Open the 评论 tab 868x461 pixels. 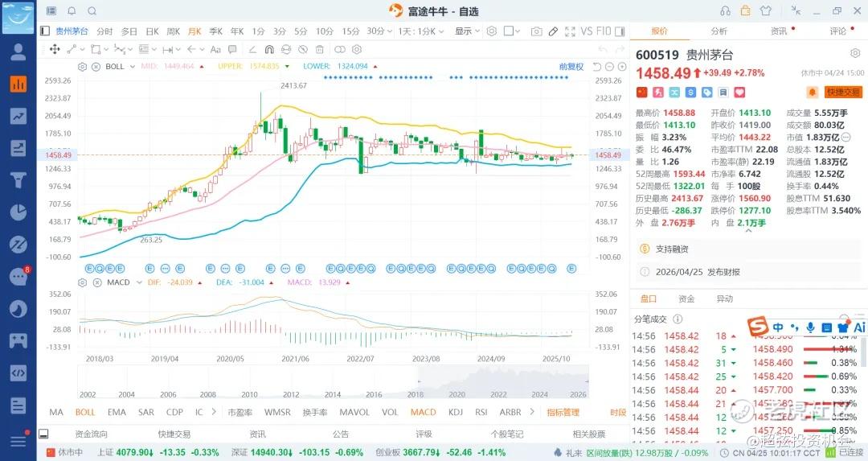[x=837, y=31]
